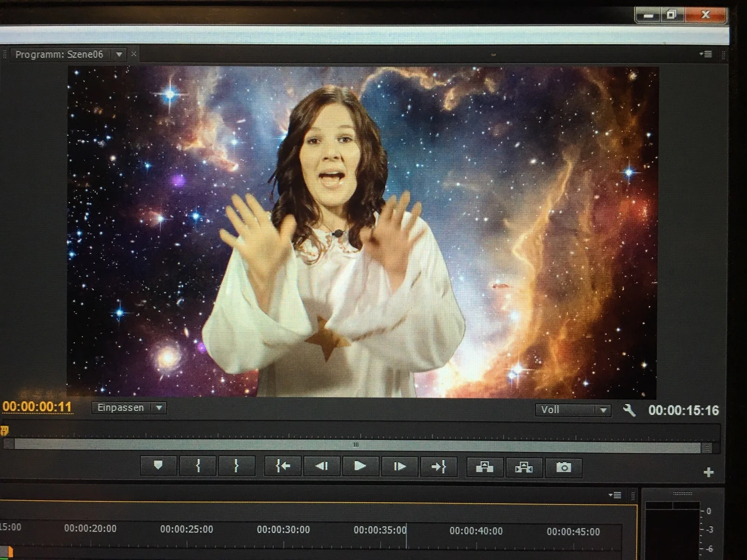Click the current timecode 00:00:00:11
This screenshot has width=747, height=560.
(x=37, y=407)
